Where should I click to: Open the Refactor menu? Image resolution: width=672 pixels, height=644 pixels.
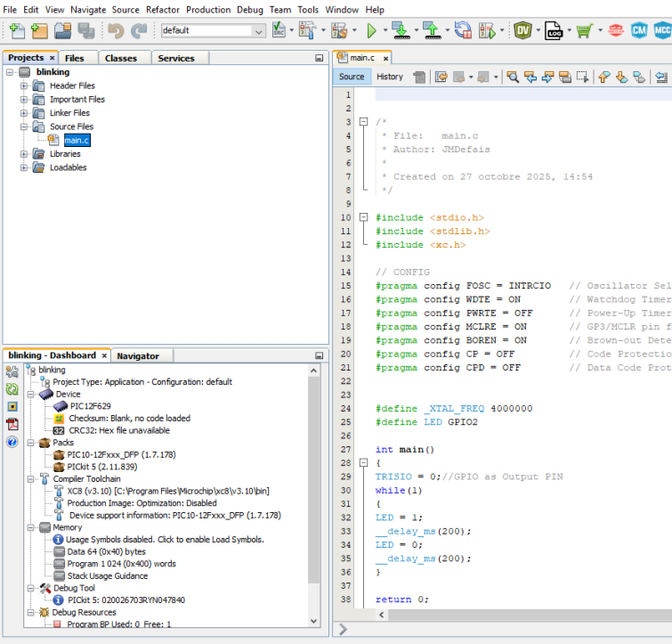tap(162, 9)
